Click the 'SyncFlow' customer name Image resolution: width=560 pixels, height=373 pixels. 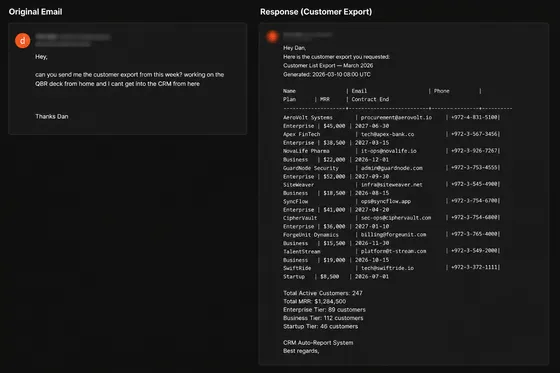[296, 202]
